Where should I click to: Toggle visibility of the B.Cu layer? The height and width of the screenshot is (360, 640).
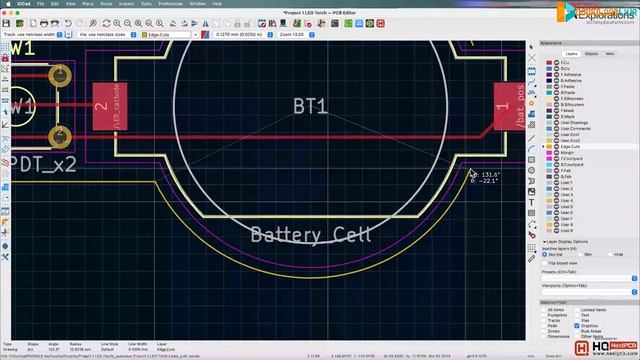pos(556,69)
